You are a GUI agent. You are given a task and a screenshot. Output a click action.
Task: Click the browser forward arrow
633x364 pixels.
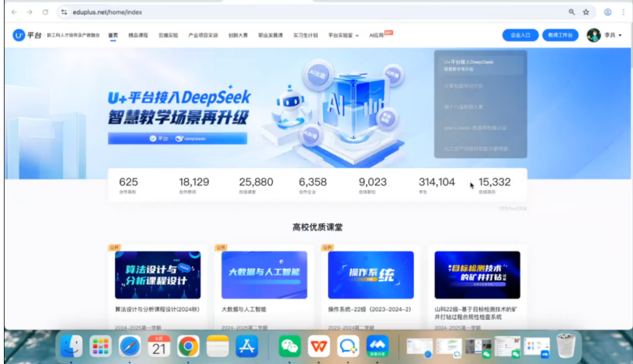click(30, 12)
